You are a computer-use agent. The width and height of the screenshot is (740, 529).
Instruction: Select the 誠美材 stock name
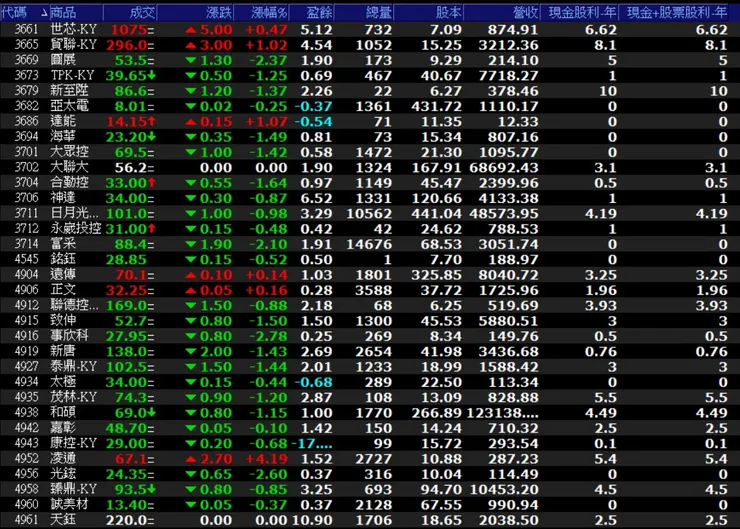(69, 504)
